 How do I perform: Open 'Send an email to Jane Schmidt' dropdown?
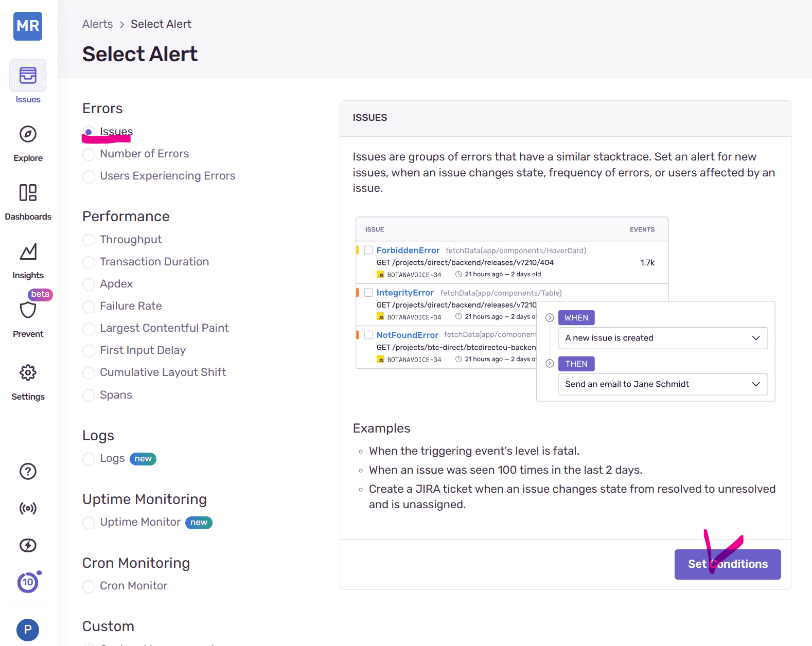pyautogui.click(x=663, y=384)
